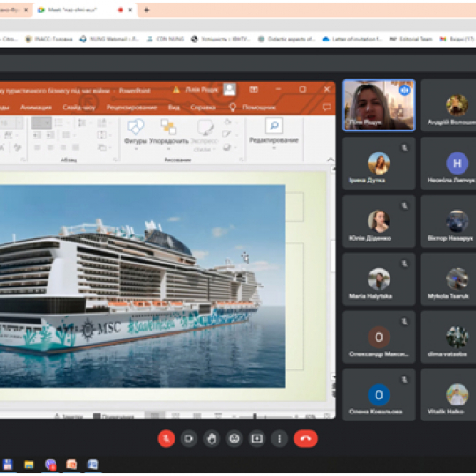Leave the call with red hang-up button
Viewport: 476px width, 476px height.
306,438
